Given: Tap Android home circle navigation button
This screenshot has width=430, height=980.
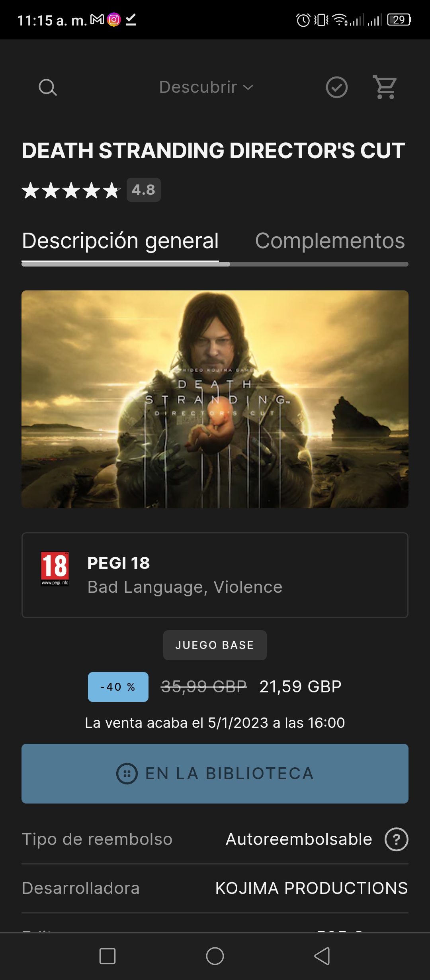Looking at the screenshot, I should 215,956.
